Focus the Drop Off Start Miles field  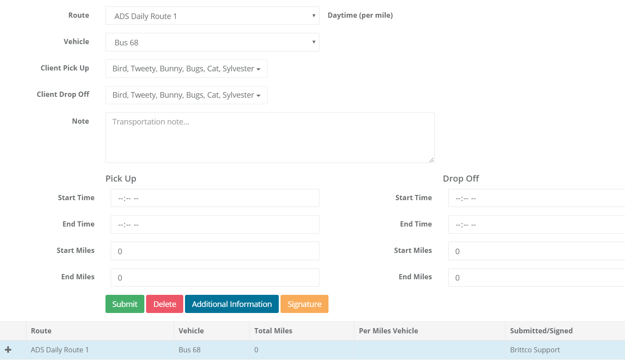pyautogui.click(x=536, y=251)
